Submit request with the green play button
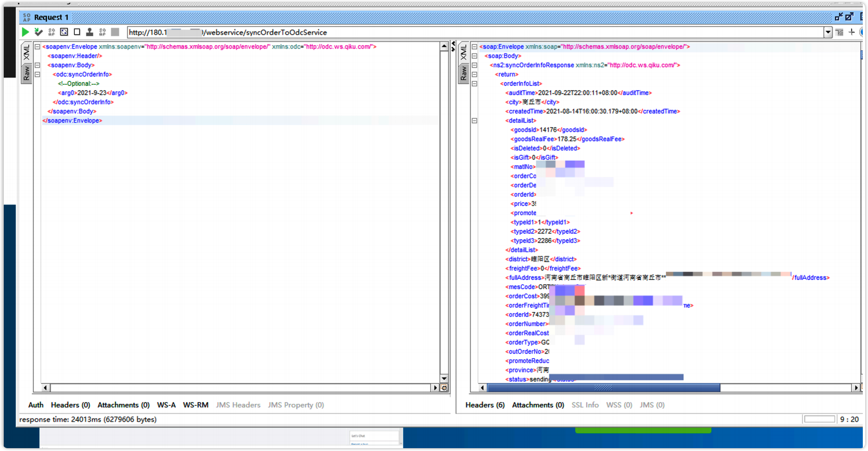The height and width of the screenshot is (451, 868). 25,32
